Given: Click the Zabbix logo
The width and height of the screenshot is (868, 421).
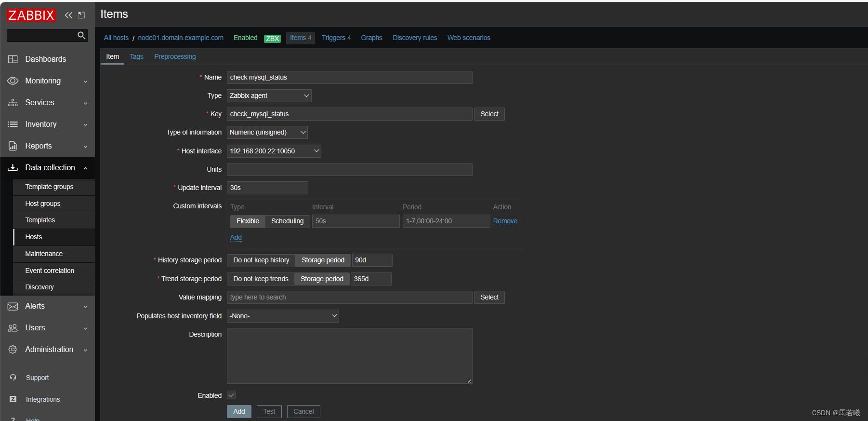Looking at the screenshot, I should coord(31,15).
